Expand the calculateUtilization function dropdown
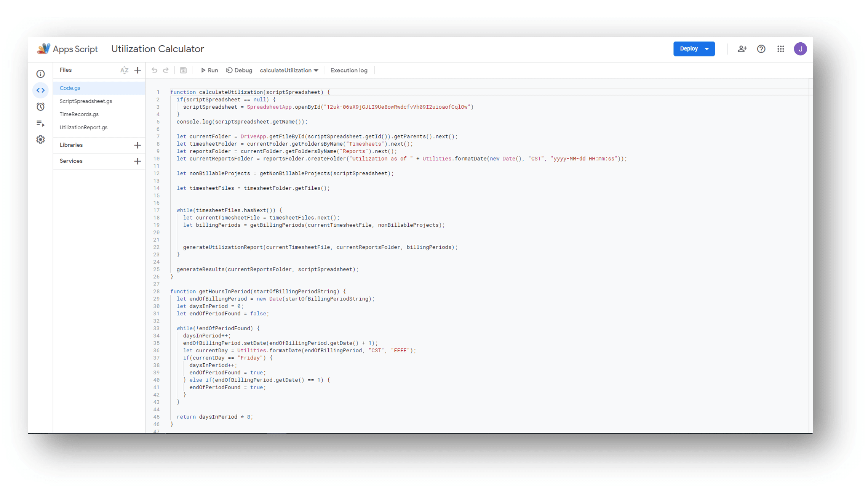The width and height of the screenshot is (868, 491). tap(289, 70)
